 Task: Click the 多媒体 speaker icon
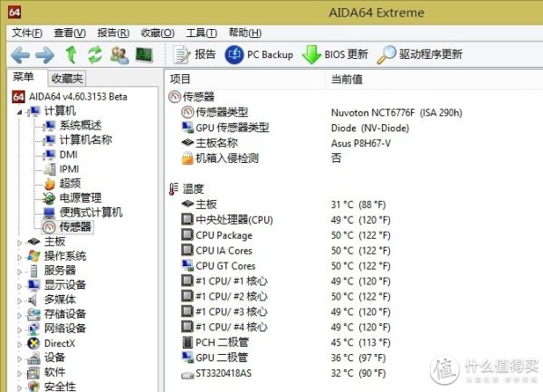click(33, 300)
